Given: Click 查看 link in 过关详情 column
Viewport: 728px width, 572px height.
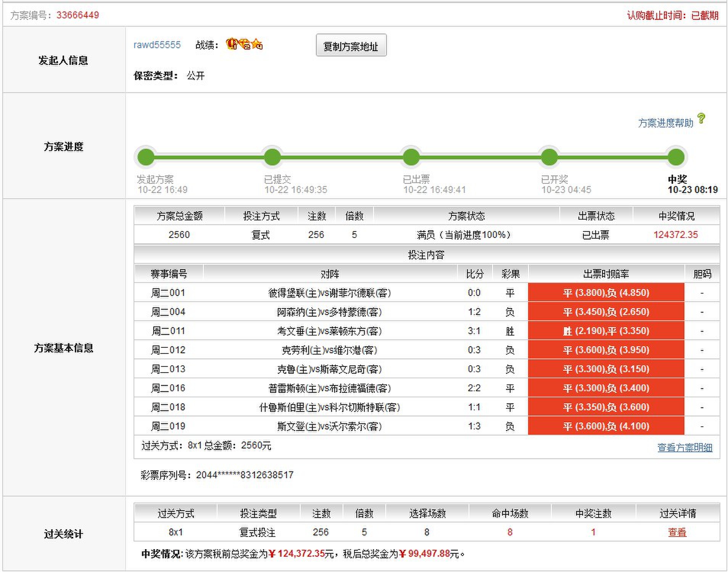Looking at the screenshot, I should (677, 532).
